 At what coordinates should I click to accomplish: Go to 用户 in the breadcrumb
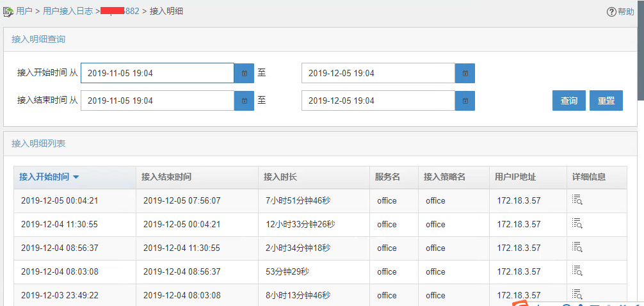point(24,11)
